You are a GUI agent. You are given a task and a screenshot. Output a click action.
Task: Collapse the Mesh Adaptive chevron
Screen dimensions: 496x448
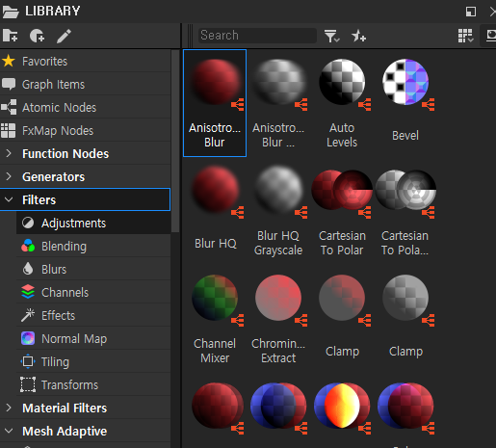tap(9, 431)
